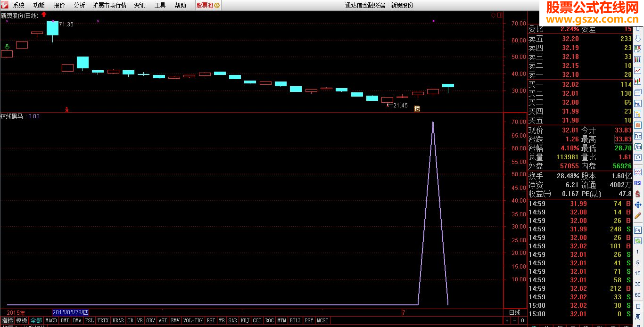Open the 功能 menu
Screen dimensions: 644x327
point(39,5)
